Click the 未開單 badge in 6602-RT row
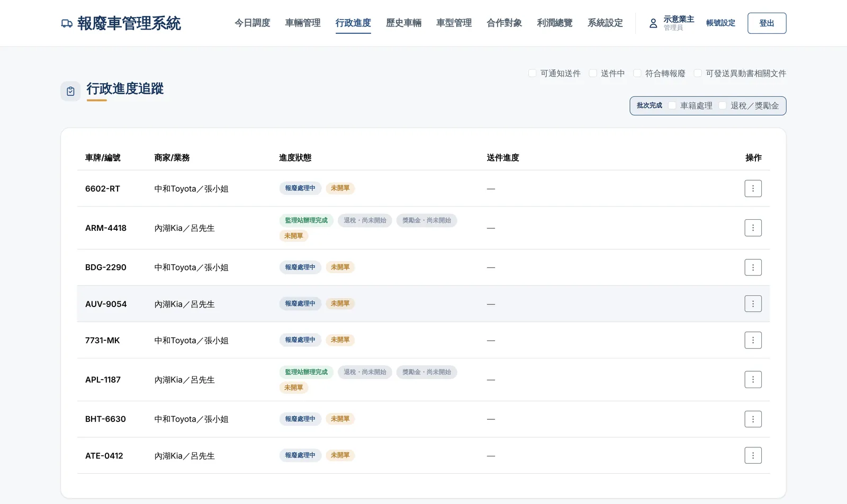 [340, 188]
